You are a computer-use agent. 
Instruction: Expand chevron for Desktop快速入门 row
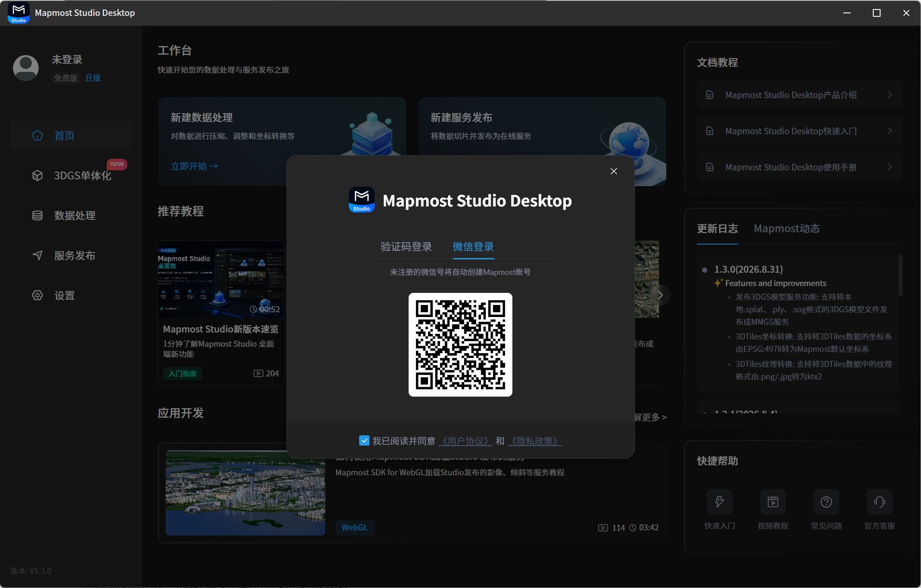[x=890, y=131]
